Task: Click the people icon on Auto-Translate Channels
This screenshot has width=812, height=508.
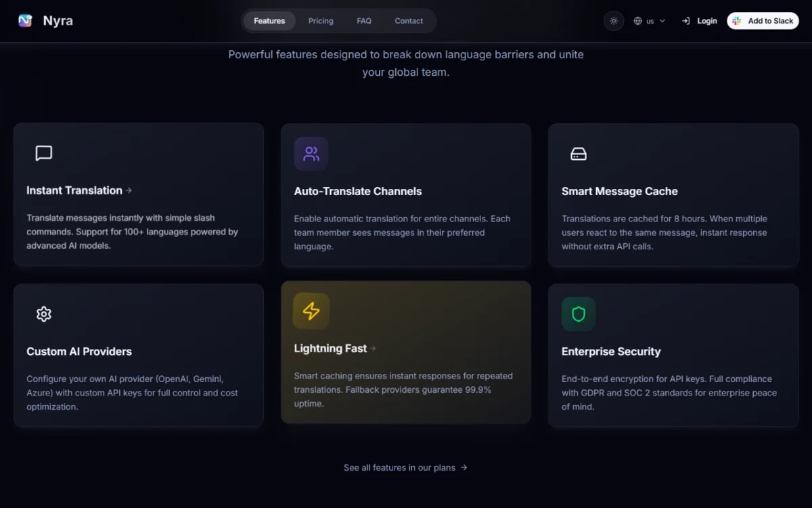Action: tap(311, 153)
